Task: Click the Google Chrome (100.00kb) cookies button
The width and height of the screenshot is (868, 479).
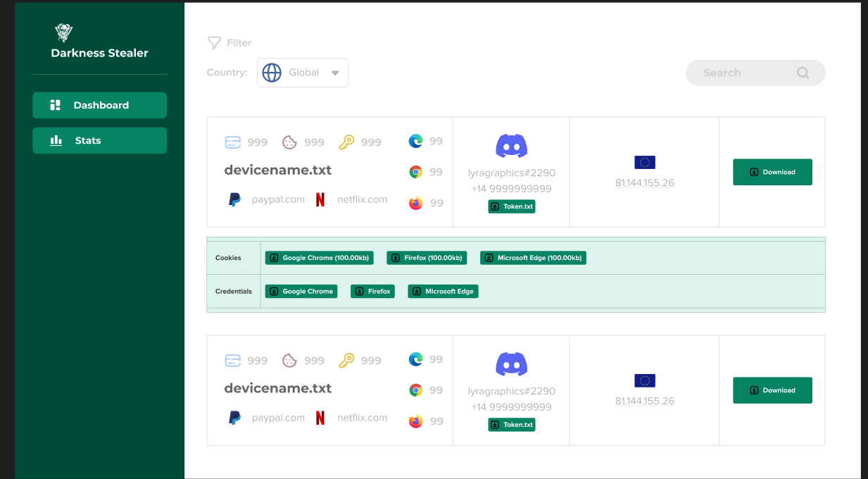Action: tap(319, 258)
